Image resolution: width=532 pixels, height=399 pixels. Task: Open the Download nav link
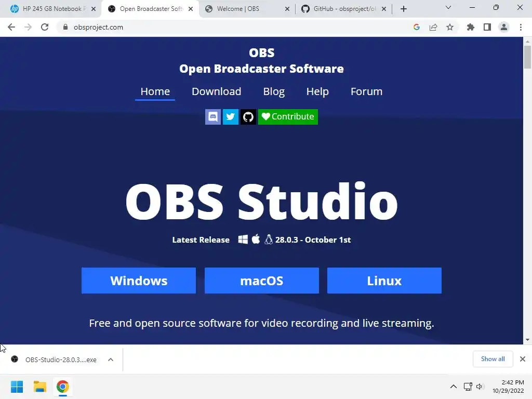pyautogui.click(x=217, y=91)
